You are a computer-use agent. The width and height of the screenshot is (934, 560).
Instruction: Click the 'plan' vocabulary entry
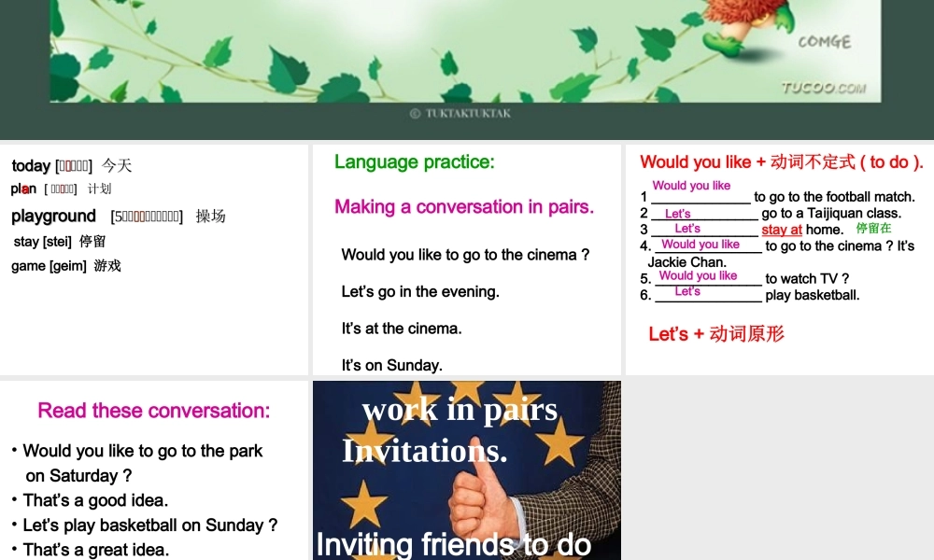pos(61,189)
